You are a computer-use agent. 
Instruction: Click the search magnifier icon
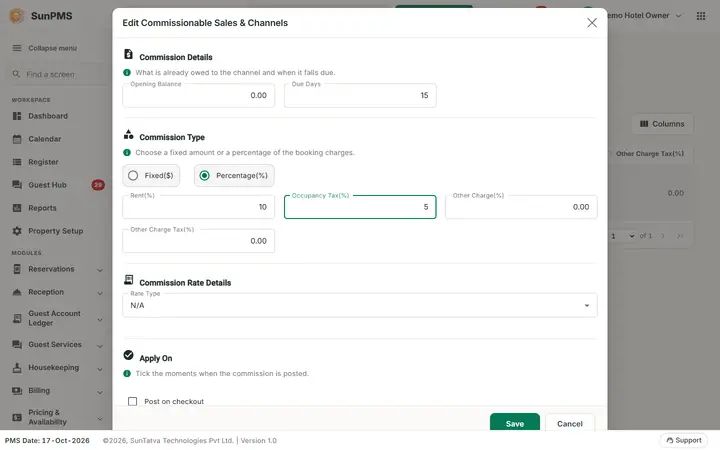(x=17, y=74)
